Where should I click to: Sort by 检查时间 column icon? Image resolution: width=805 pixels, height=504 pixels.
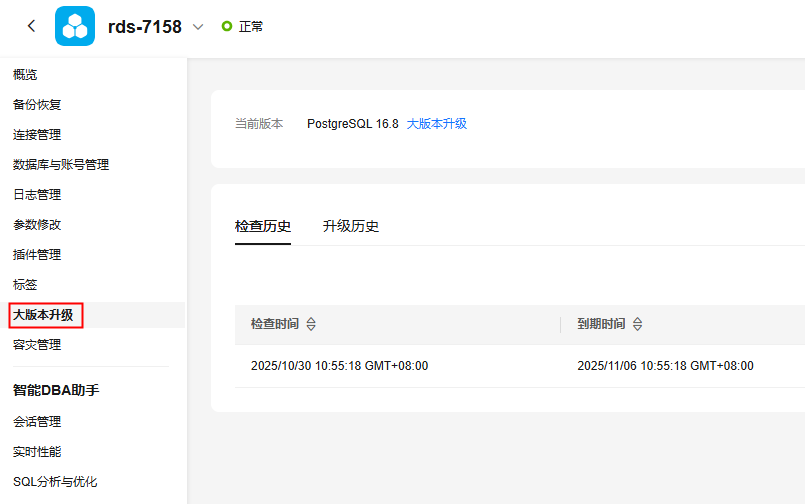click(311, 325)
